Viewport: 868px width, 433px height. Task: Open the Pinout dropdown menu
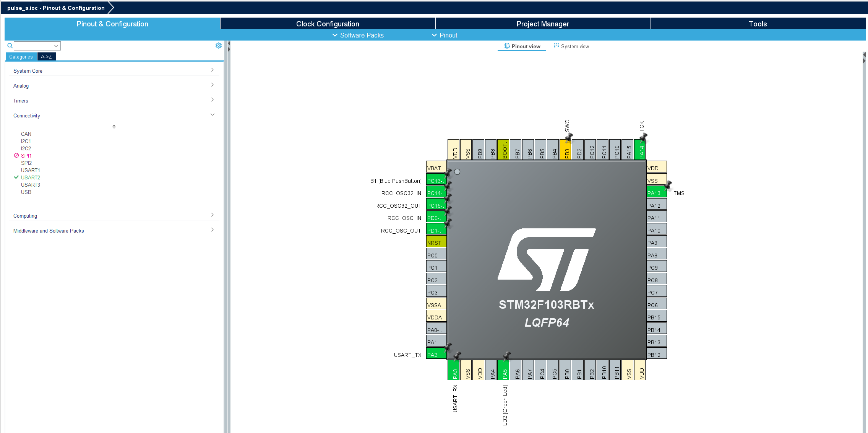[445, 35]
